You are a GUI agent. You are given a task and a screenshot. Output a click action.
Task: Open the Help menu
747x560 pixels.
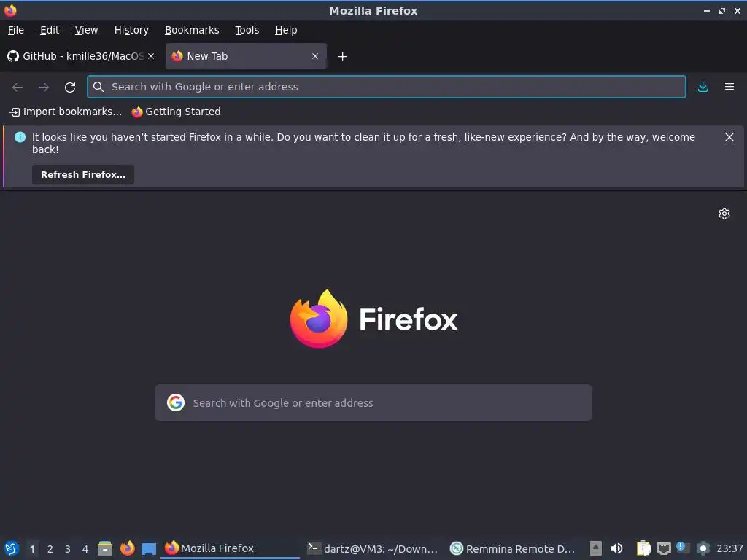pos(286,30)
